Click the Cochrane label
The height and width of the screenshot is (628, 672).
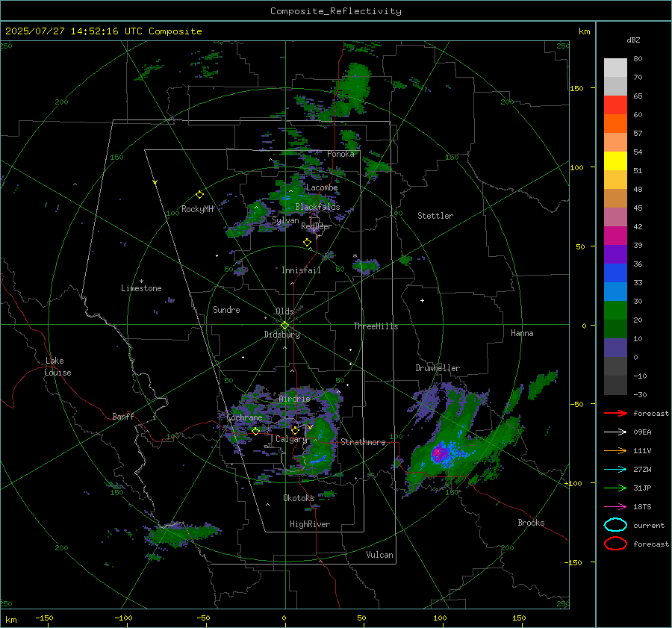244,417
